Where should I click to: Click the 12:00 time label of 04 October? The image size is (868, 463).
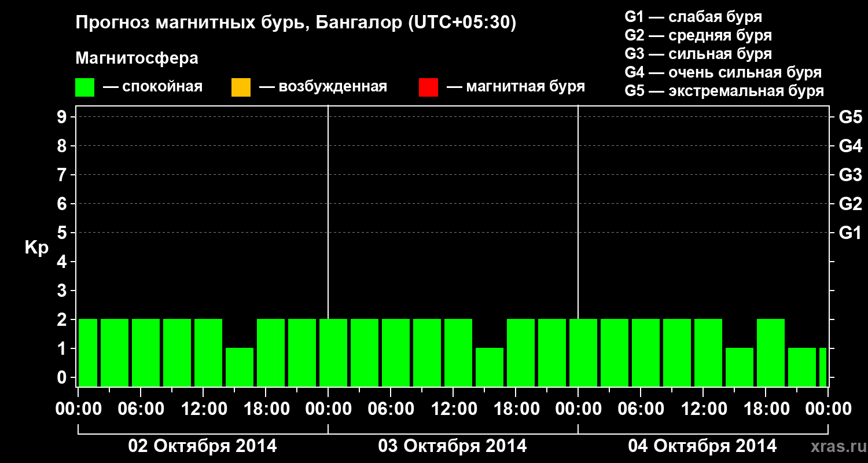[x=703, y=409]
